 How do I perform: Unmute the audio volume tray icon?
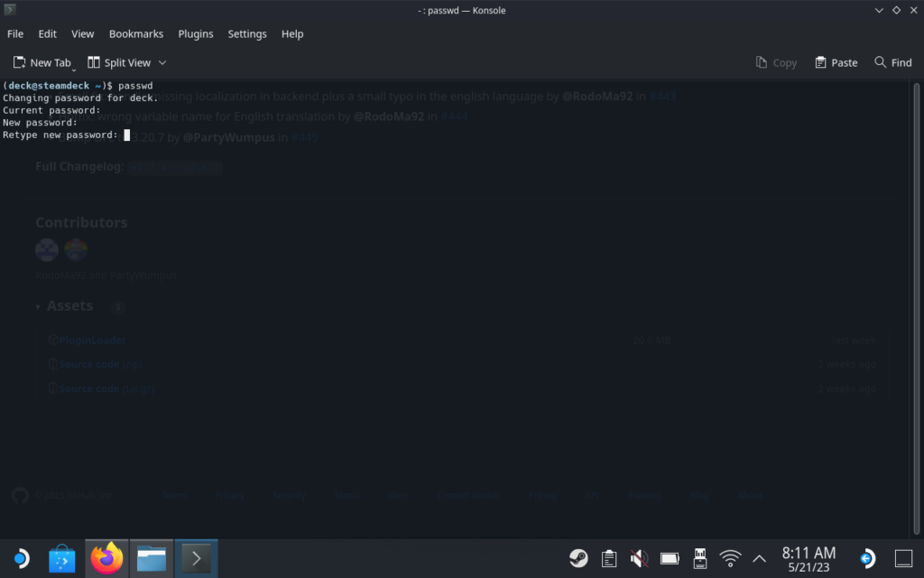pyautogui.click(x=639, y=559)
